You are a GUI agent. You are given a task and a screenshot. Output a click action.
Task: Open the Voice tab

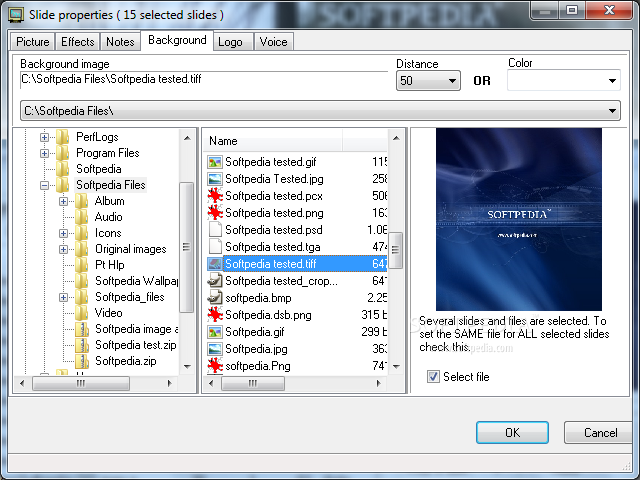273,42
